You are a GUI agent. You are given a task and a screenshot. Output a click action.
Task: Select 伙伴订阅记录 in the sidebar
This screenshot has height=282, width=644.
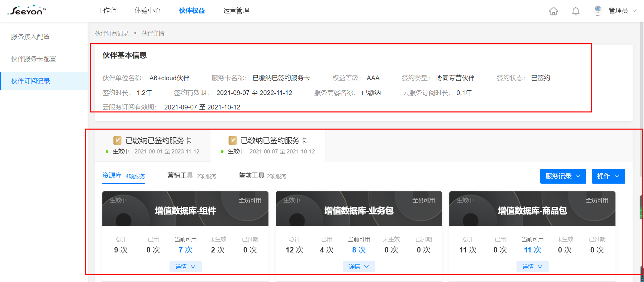(x=44, y=81)
